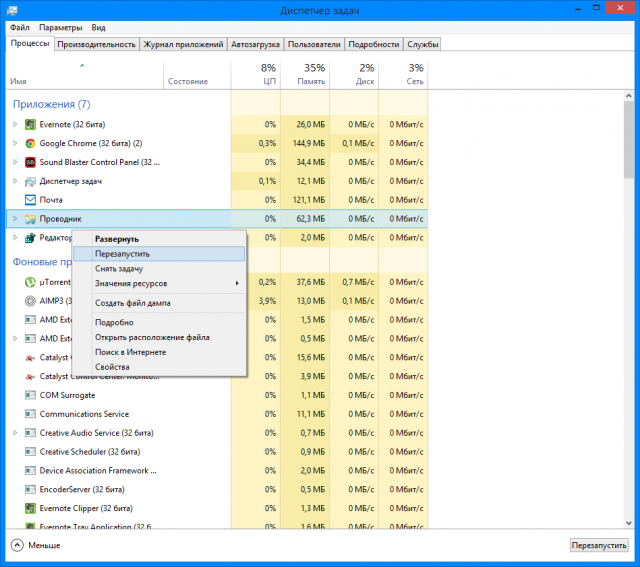
Task: Expand the Evernote process group
Action: point(15,124)
